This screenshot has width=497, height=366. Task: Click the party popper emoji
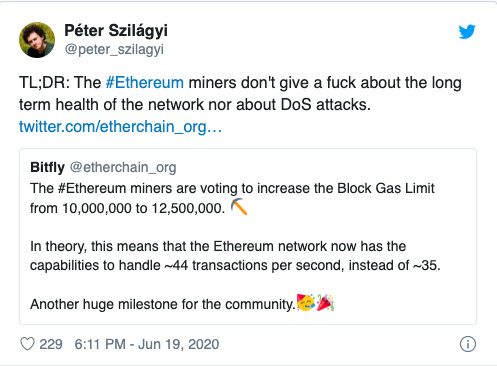tap(325, 303)
